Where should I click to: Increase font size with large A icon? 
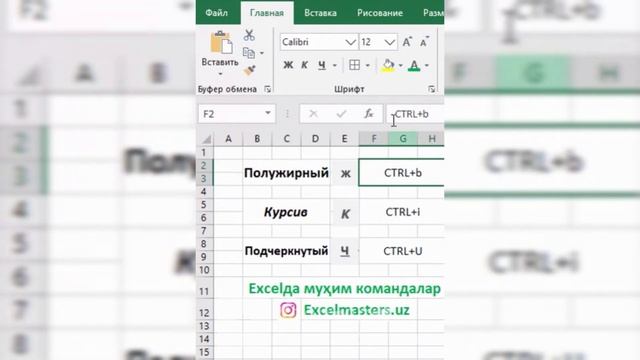point(407,42)
